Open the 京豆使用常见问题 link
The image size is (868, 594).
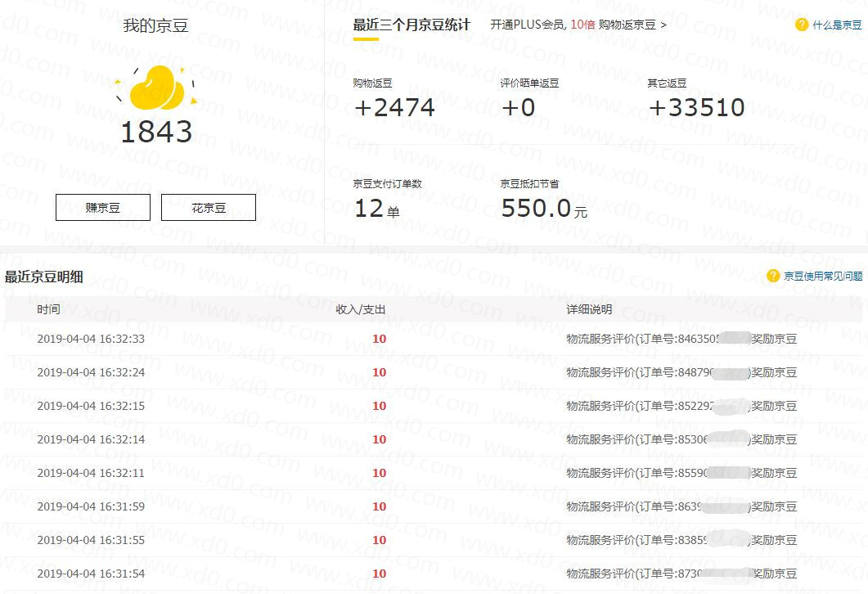(823, 276)
